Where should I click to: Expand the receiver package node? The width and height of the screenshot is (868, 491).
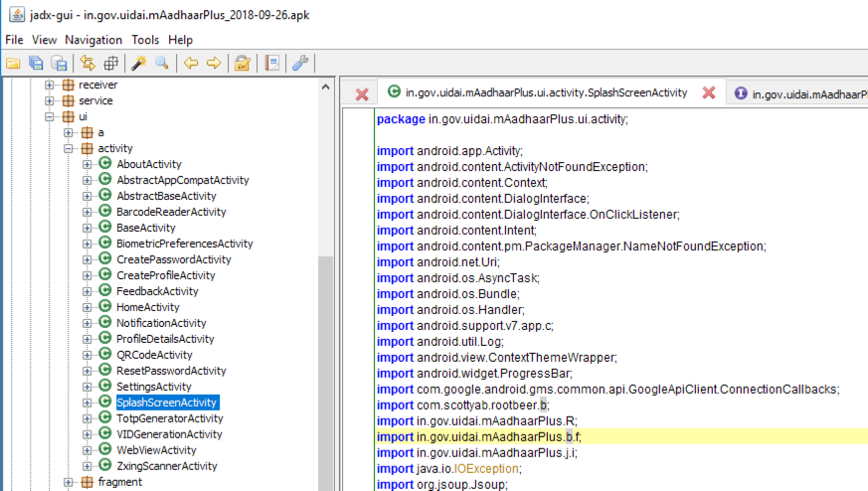50,84
